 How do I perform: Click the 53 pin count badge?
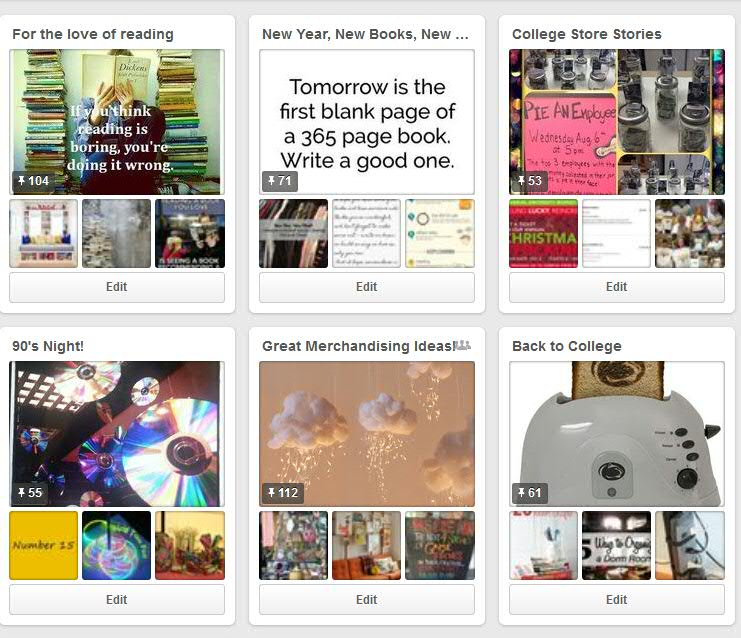coord(530,181)
